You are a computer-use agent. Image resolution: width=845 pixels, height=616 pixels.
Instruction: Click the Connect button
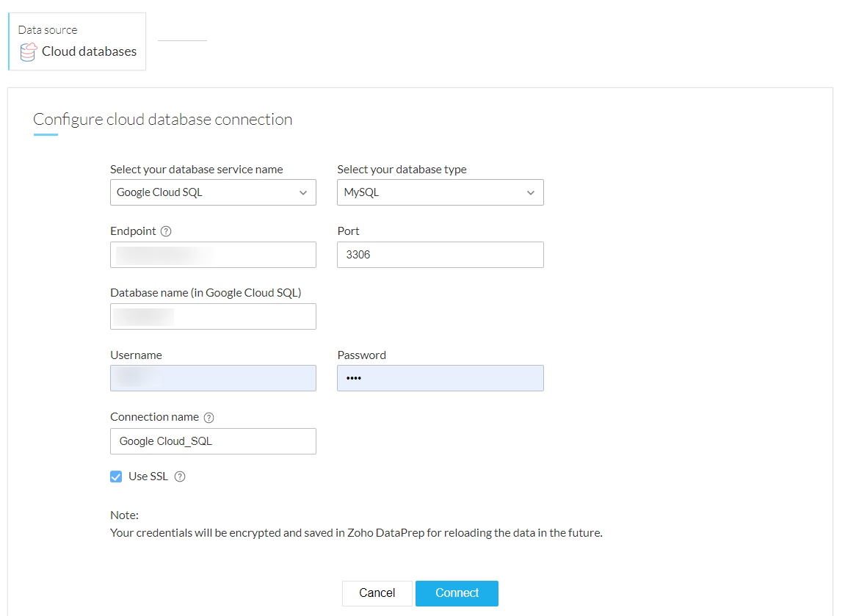457,593
